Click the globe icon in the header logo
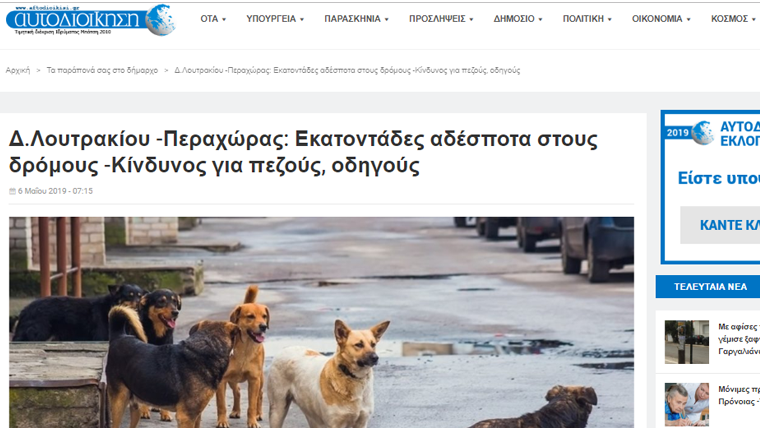 click(x=160, y=20)
